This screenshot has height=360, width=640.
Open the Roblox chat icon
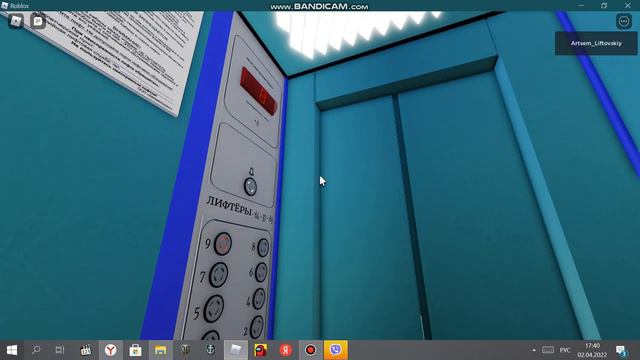click(x=38, y=21)
